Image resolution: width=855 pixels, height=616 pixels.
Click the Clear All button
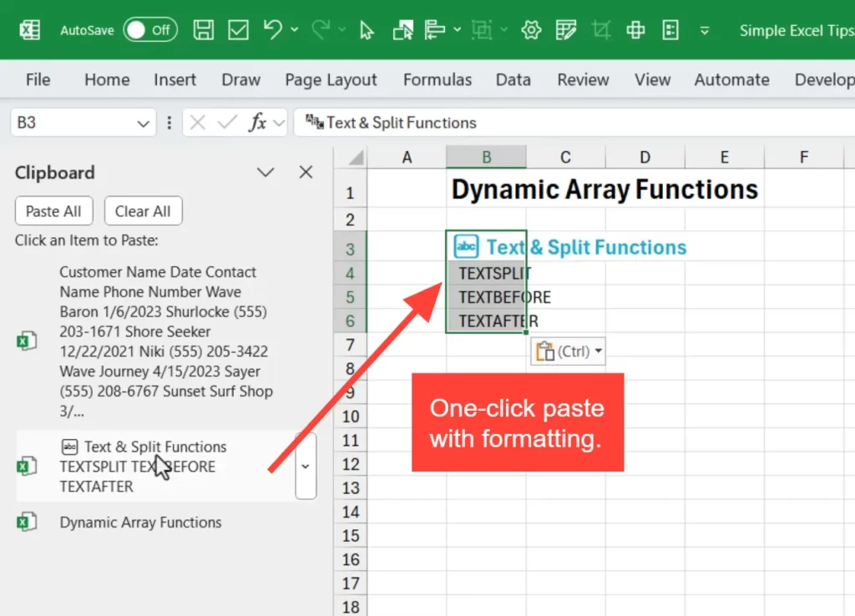click(143, 211)
